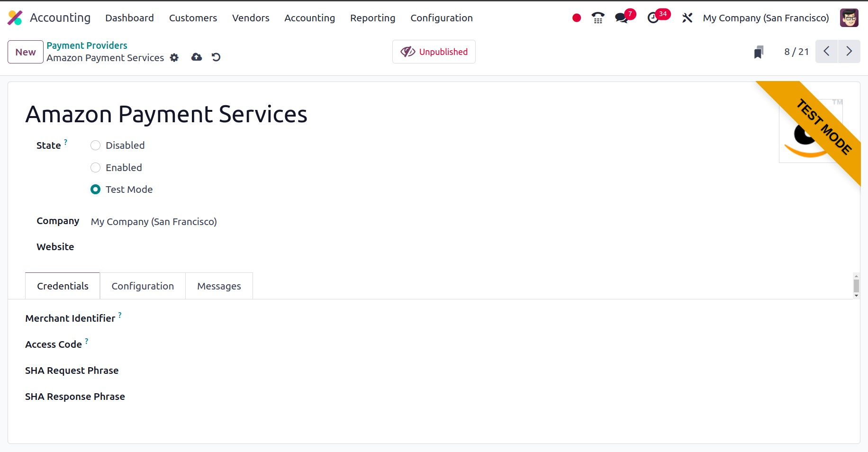Select the Enabled state radio button
This screenshot has height=452, width=868.
(96, 168)
